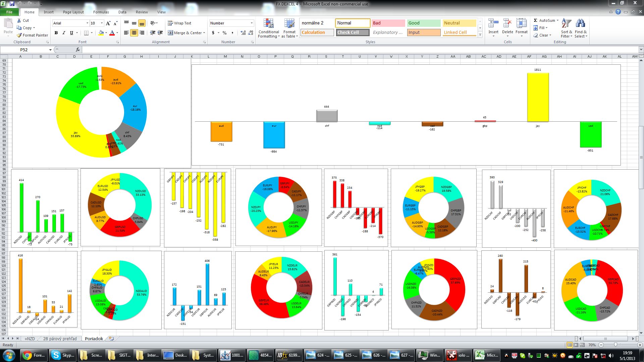Screen dimensions: 644x362
Task: Click the AutoSum sigma icon
Action: pos(536,20)
